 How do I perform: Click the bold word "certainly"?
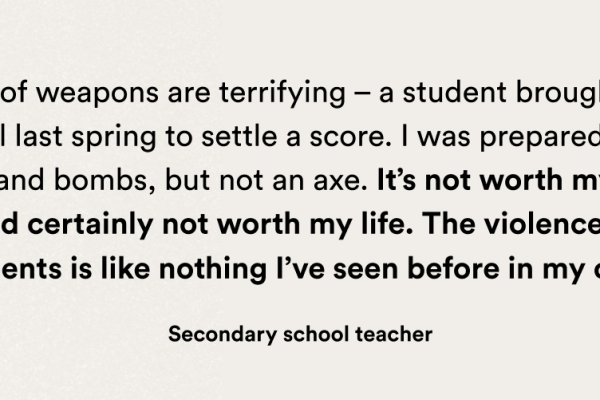(x=90, y=224)
